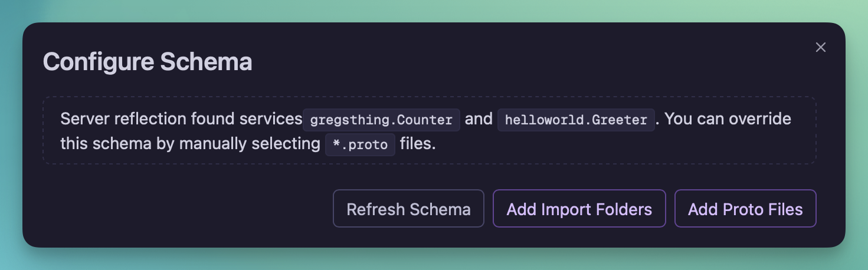Choose Add Proto Files
Screen dimensions: 868x270
(745, 209)
